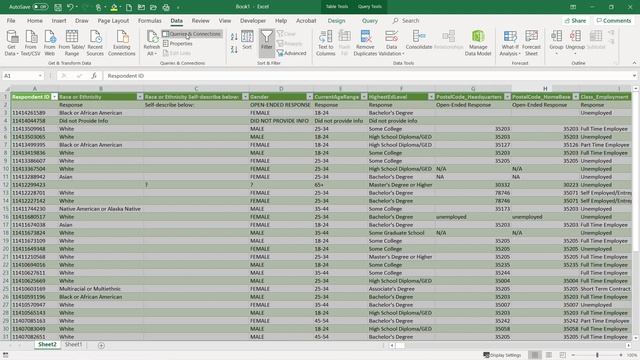The width and height of the screenshot is (640, 360).
Task: Toggle the AutoSave switch
Action: (x=40, y=7)
